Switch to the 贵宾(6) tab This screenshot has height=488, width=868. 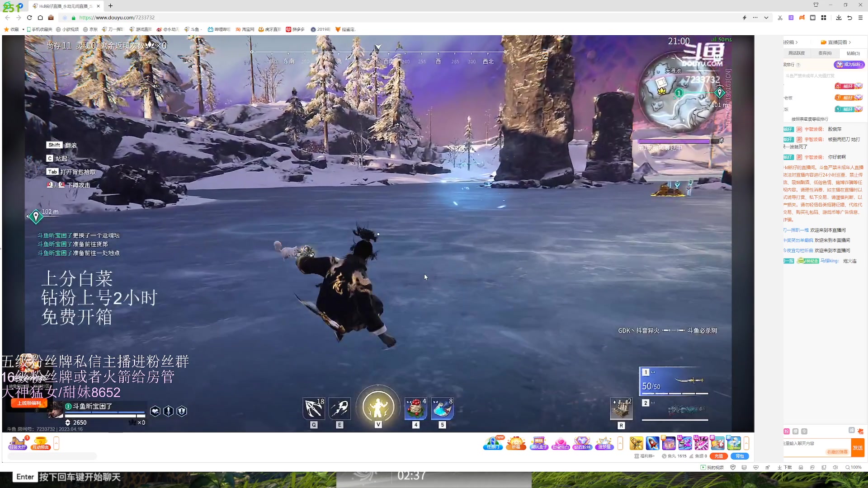[x=825, y=53]
